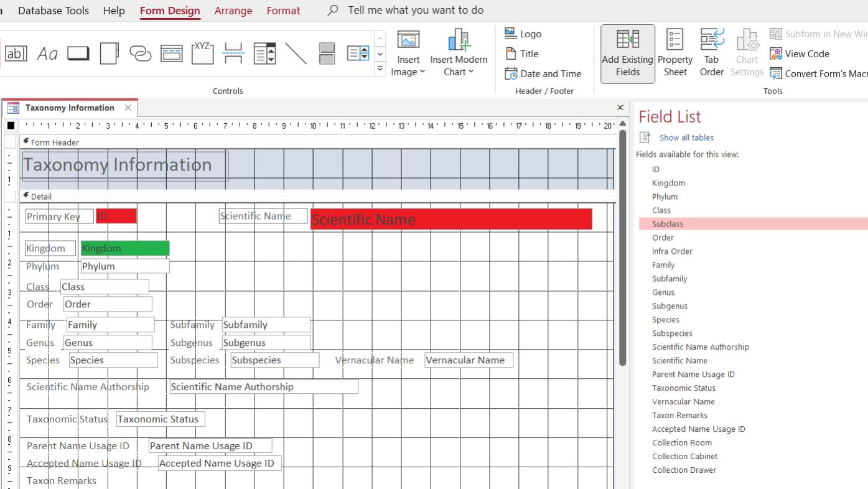Select the Navigation Control tool
Image resolution: width=868 pixels, height=489 pixels.
172,54
